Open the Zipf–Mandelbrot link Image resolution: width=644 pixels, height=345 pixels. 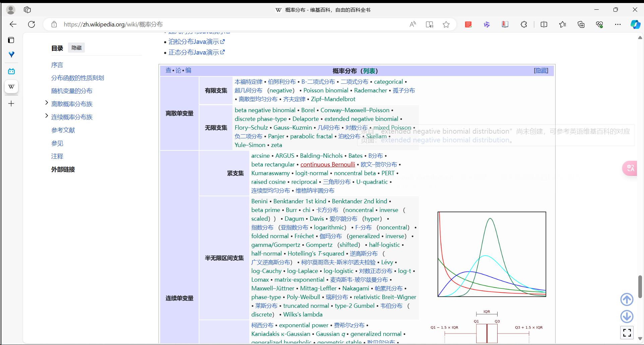click(333, 99)
